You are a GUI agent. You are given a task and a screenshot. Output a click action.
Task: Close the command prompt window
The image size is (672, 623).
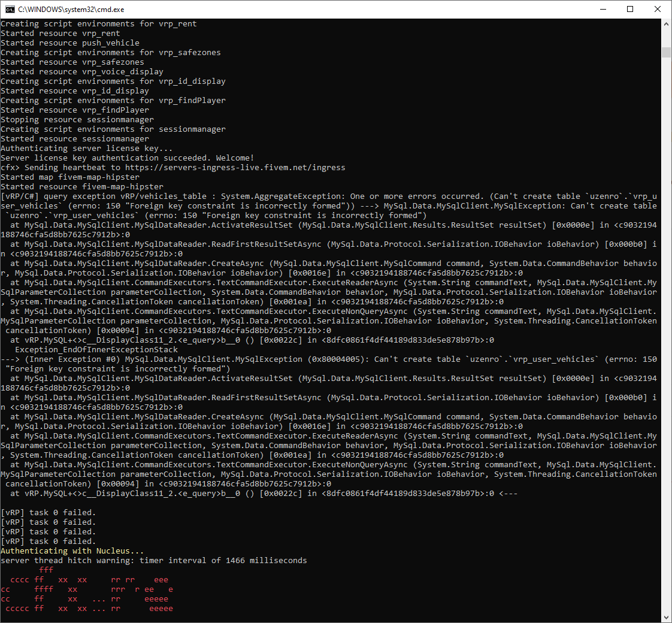[656, 9]
